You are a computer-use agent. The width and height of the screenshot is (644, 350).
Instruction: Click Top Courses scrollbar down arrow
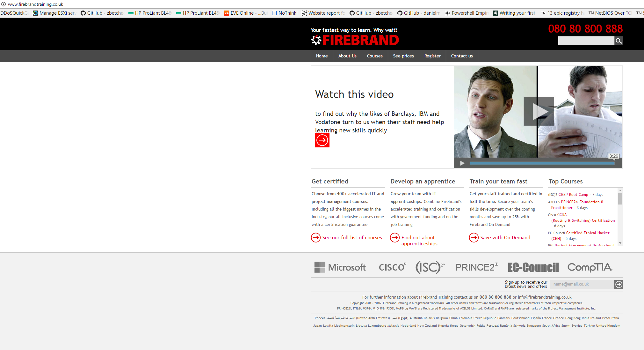[x=620, y=243]
